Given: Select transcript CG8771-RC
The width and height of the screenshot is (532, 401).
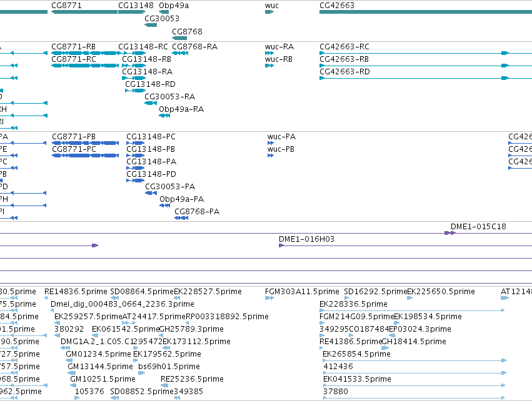Looking at the screenshot, I should click(x=74, y=59).
